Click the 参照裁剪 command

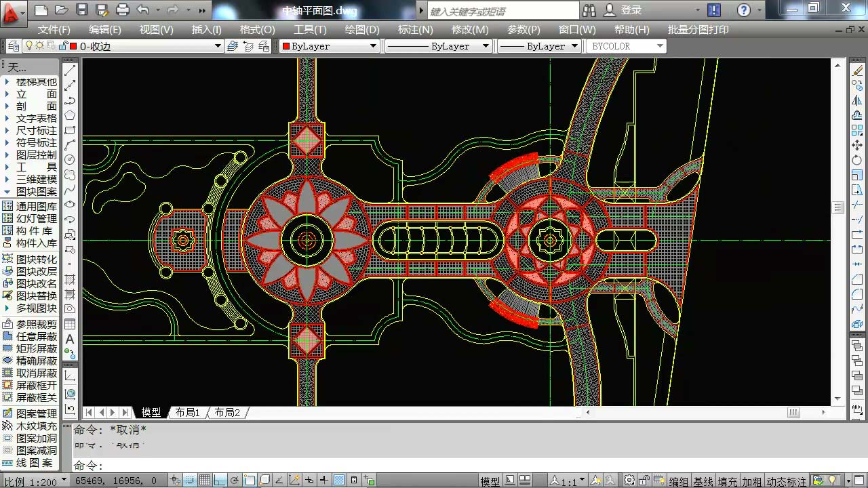click(31, 325)
